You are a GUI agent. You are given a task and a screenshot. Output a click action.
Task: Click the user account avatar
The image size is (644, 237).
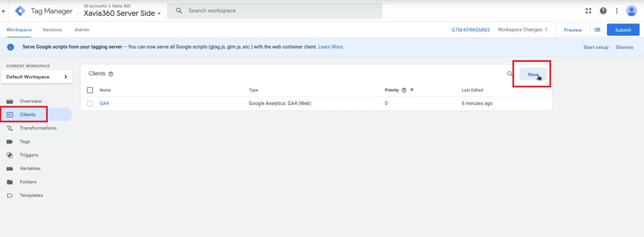(x=631, y=11)
